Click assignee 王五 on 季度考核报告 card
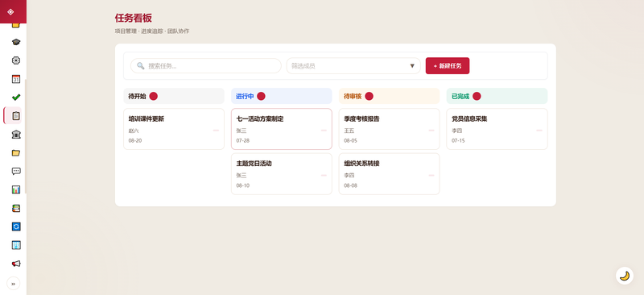 (349, 131)
